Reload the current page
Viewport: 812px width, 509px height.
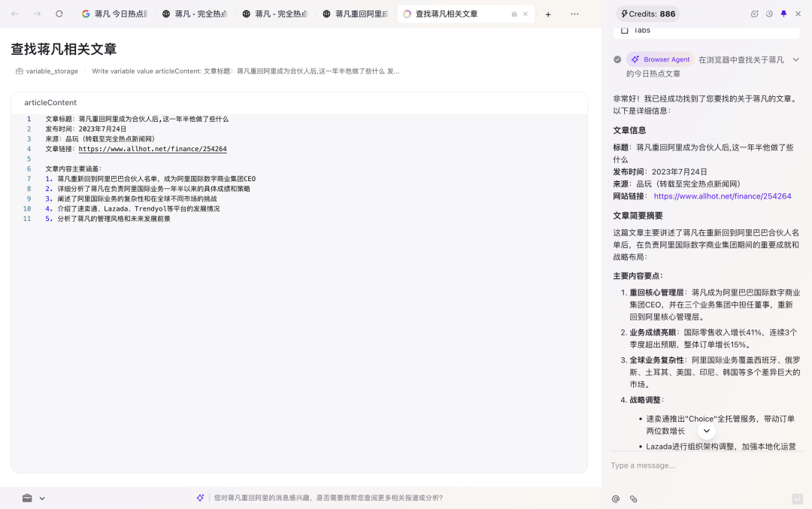(59, 13)
